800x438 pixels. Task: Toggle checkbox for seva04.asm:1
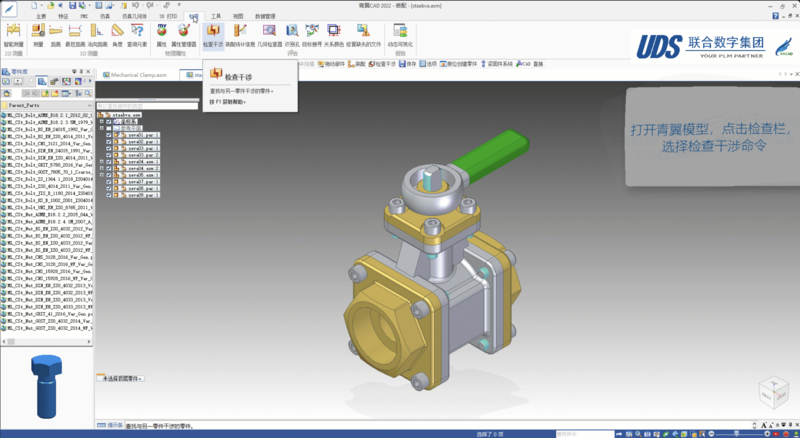[x=109, y=161]
